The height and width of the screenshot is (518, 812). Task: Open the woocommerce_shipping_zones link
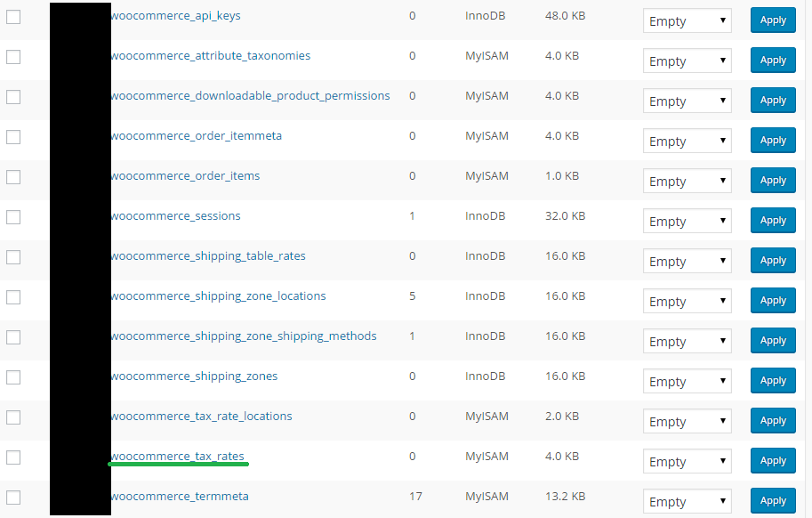click(194, 376)
